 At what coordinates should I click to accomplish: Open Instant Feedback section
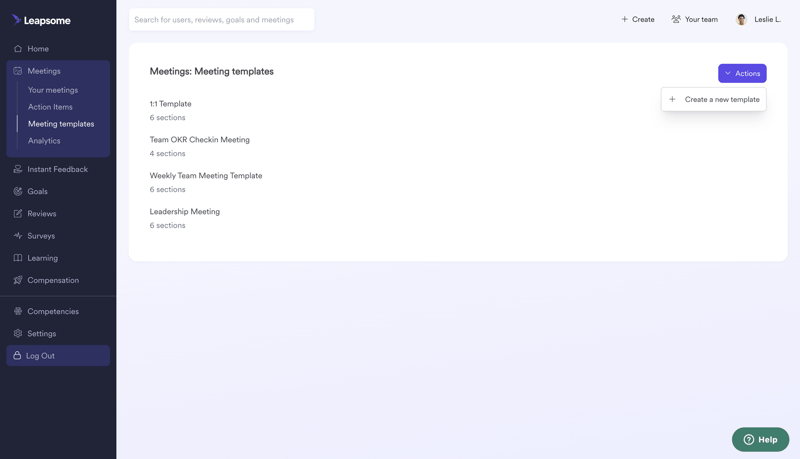(58, 169)
